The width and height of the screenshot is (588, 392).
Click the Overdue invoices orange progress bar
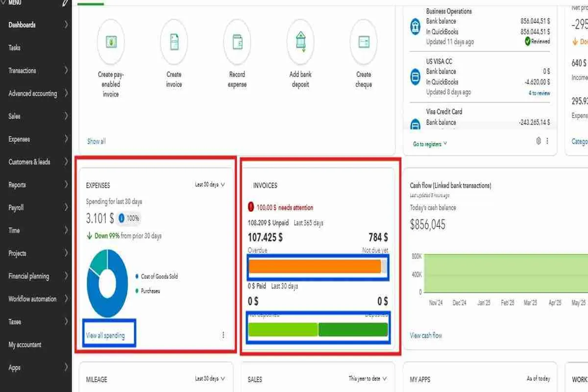[x=315, y=267]
